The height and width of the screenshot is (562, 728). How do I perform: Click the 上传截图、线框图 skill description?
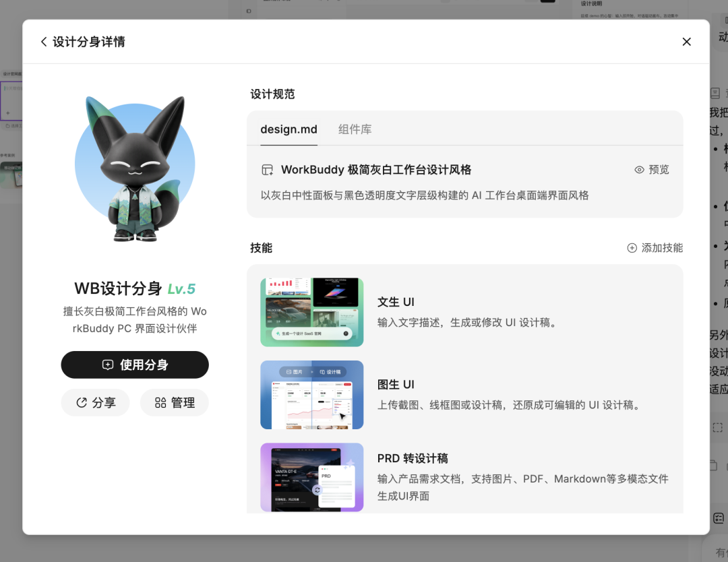510,405
